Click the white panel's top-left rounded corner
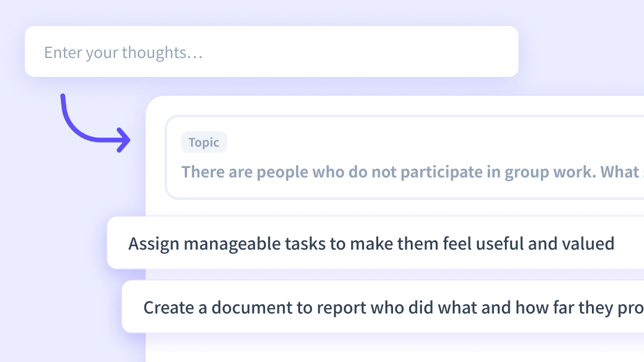 pos(153,104)
